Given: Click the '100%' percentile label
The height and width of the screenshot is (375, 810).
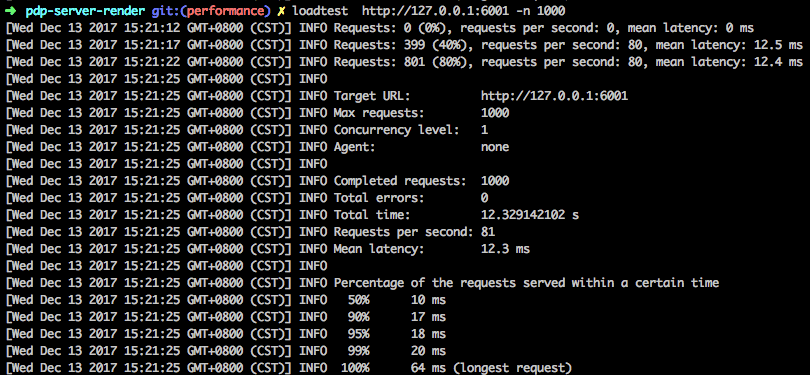Looking at the screenshot, I should [x=355, y=368].
